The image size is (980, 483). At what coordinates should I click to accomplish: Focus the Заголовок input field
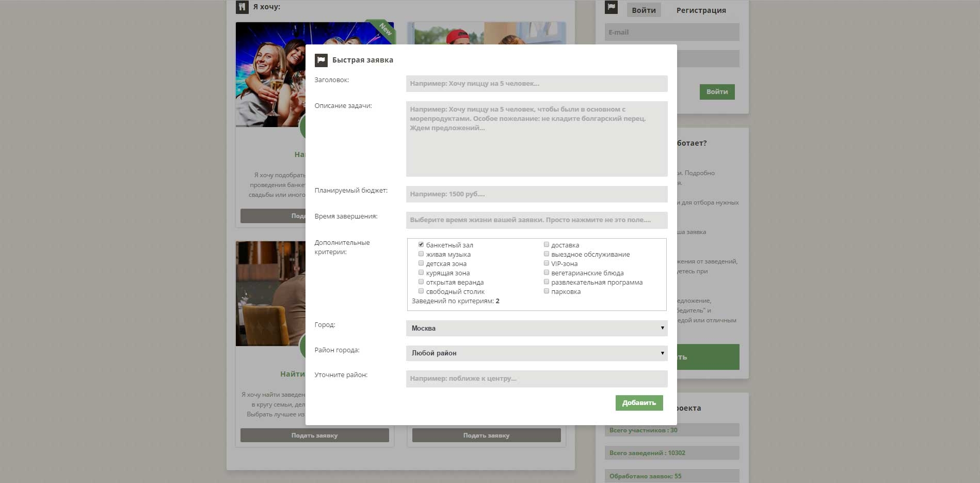click(x=537, y=84)
